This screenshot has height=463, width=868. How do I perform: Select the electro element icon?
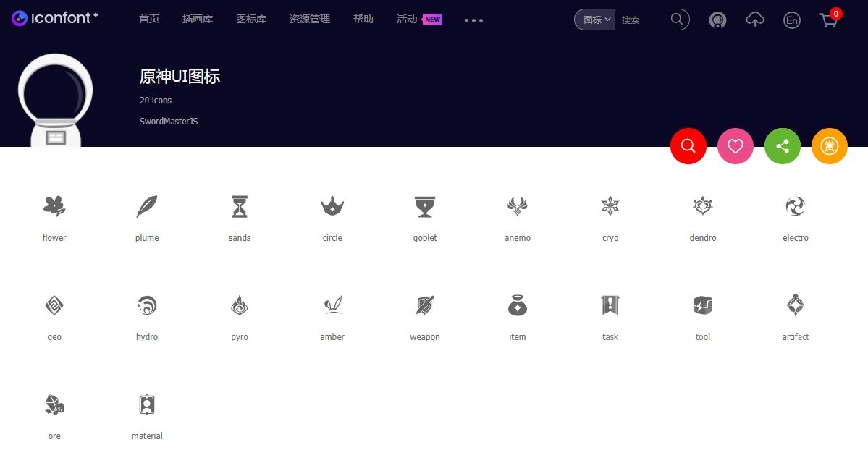pos(796,206)
